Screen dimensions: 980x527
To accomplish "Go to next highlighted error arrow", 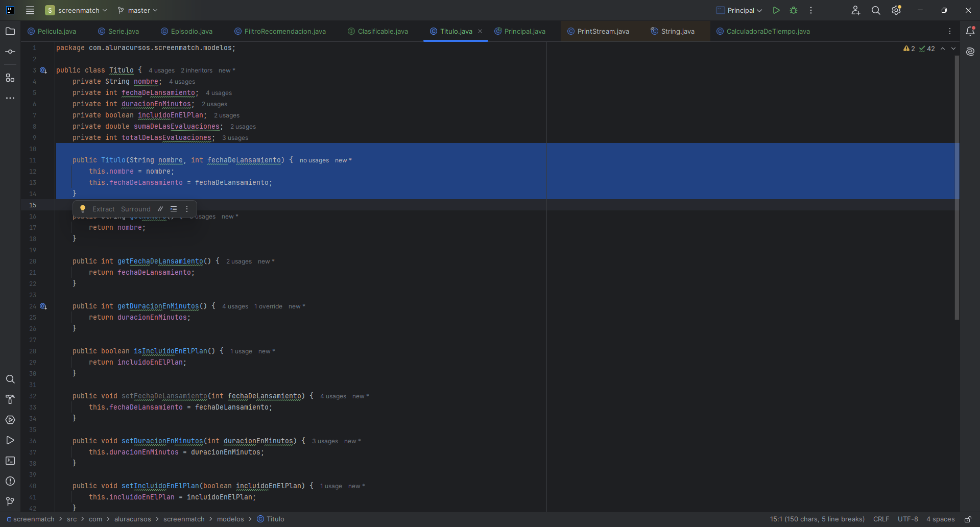I will [953, 49].
